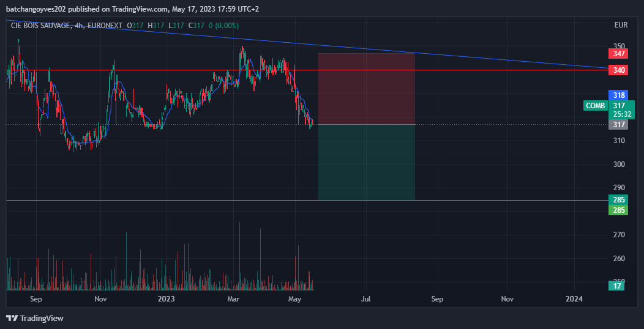This screenshot has height=329, width=644.
Task: Select the CIE BOIS SAUVAGE symbol title
Action: click(x=40, y=26)
